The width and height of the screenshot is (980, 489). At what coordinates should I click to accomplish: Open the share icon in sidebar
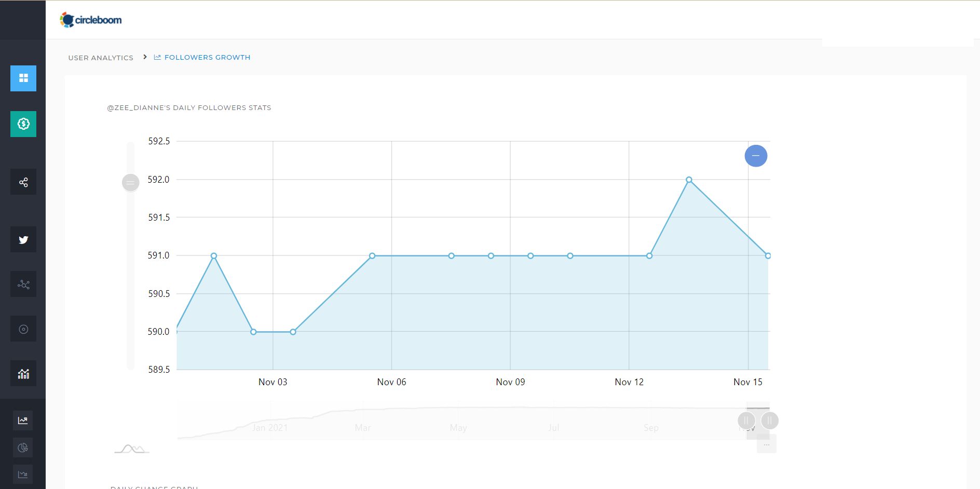(23, 182)
